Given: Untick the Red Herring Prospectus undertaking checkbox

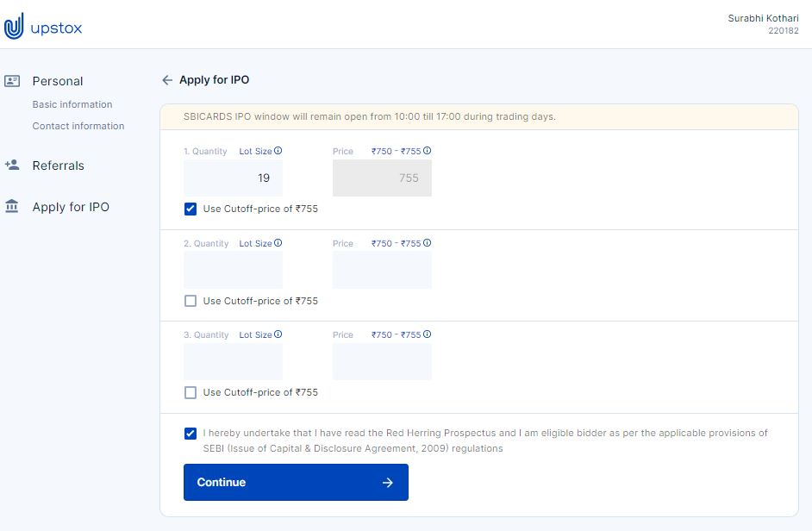Looking at the screenshot, I should tap(191, 434).
